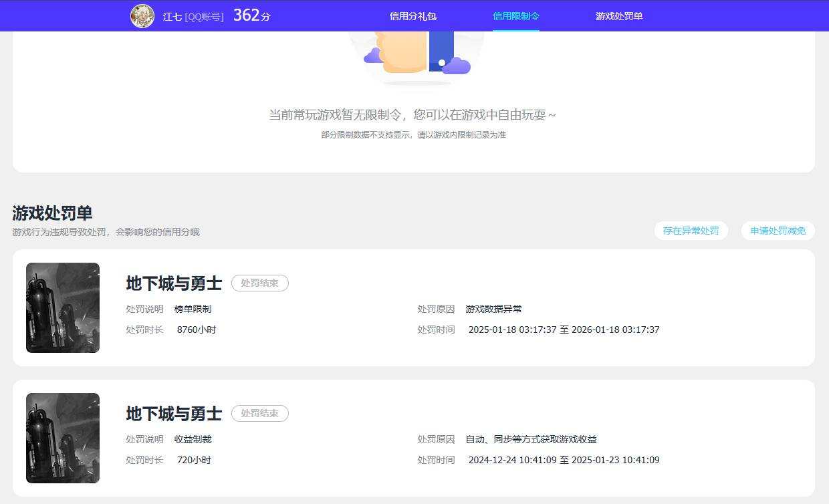Click the 8760小时 duration value
This screenshot has width=829, height=504.
[197, 330]
